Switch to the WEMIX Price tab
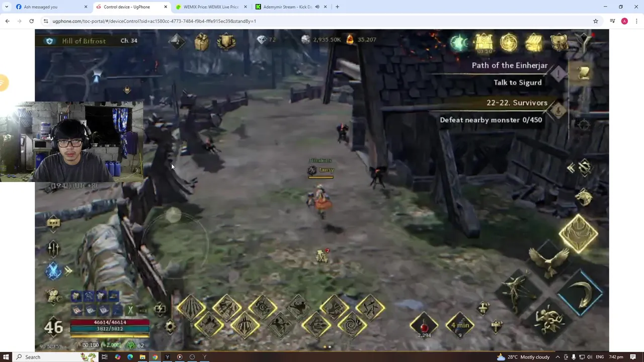The height and width of the screenshot is (362, 644). 212,7
